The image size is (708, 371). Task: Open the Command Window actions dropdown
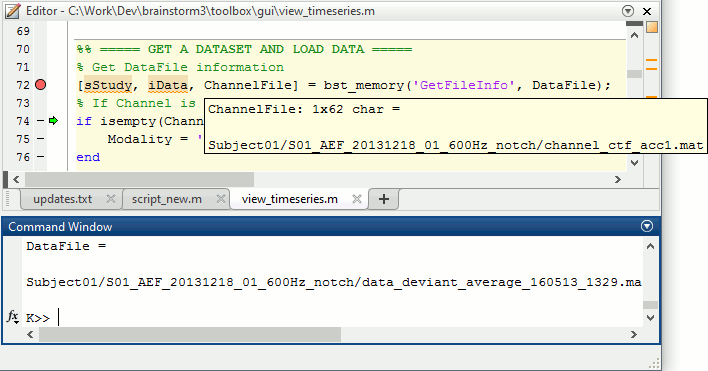coord(647,226)
